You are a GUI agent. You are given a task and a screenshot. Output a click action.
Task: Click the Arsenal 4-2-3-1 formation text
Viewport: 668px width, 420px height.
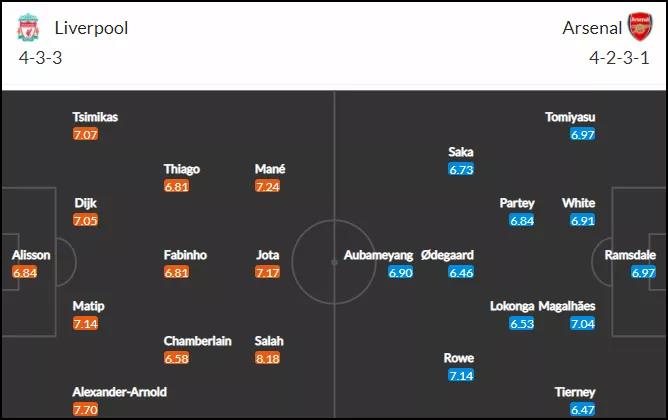619,58
